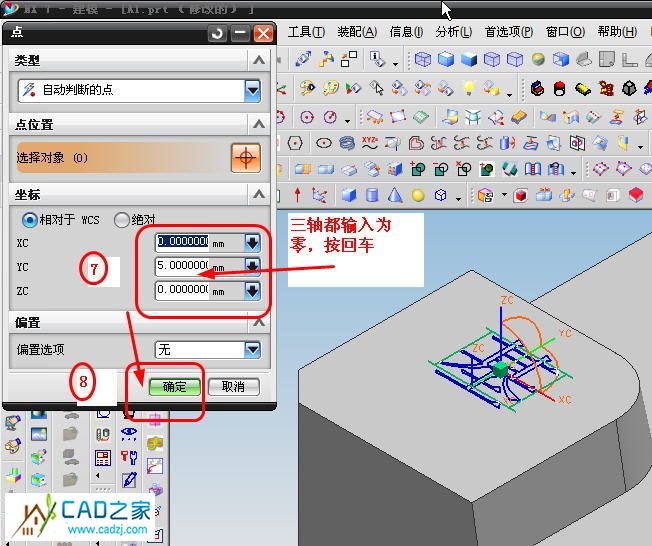652x546 pixels.
Task: Select the cylinder primitive tool
Action: (372, 195)
